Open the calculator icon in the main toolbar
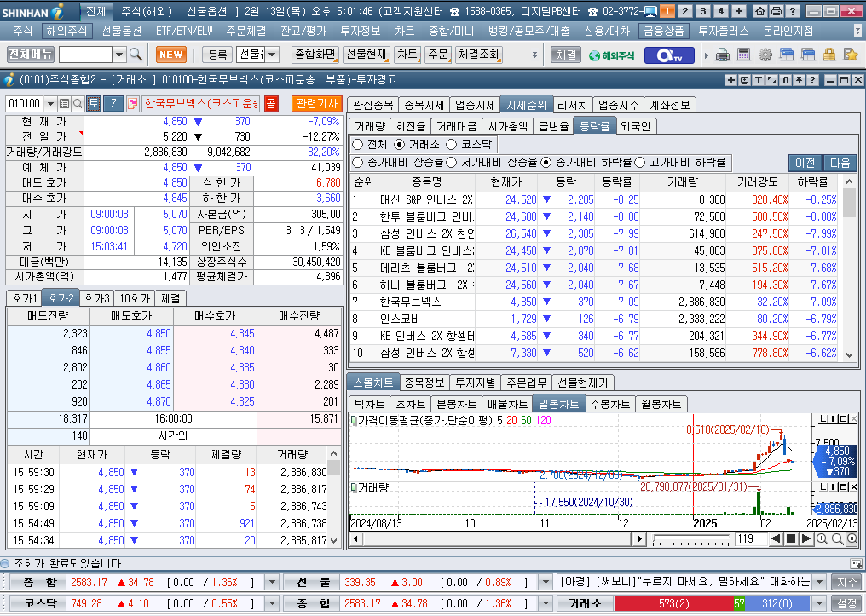This screenshot has width=866, height=616. click(744, 55)
